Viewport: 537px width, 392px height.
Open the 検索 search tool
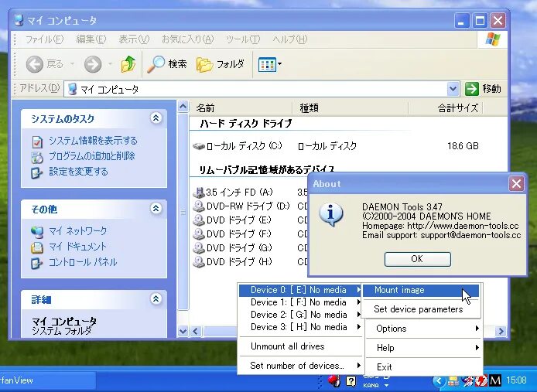coord(167,64)
